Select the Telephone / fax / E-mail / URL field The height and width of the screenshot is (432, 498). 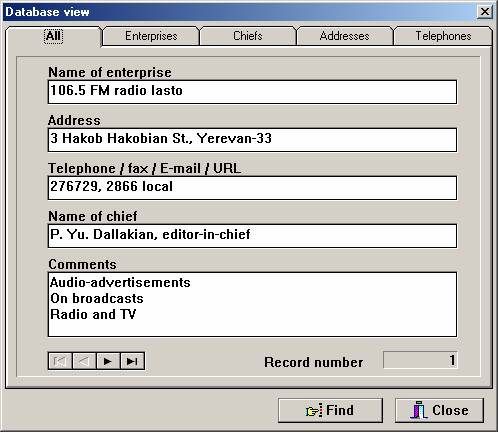coord(252,188)
